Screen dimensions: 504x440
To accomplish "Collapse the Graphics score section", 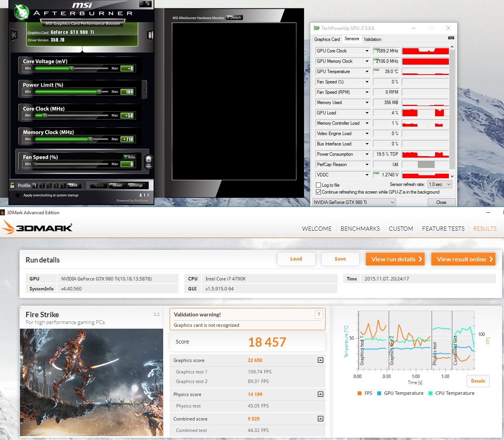I will pos(321,360).
